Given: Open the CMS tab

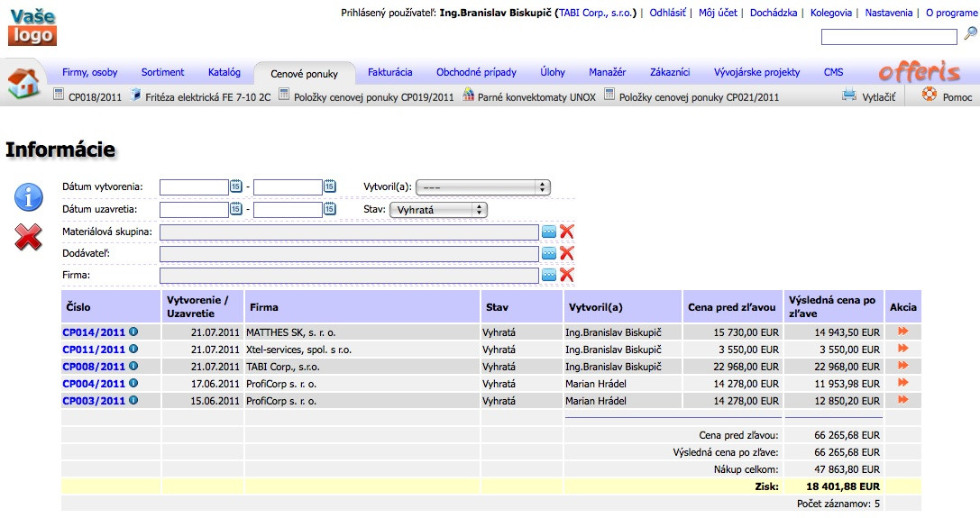Looking at the screenshot, I should 833,72.
